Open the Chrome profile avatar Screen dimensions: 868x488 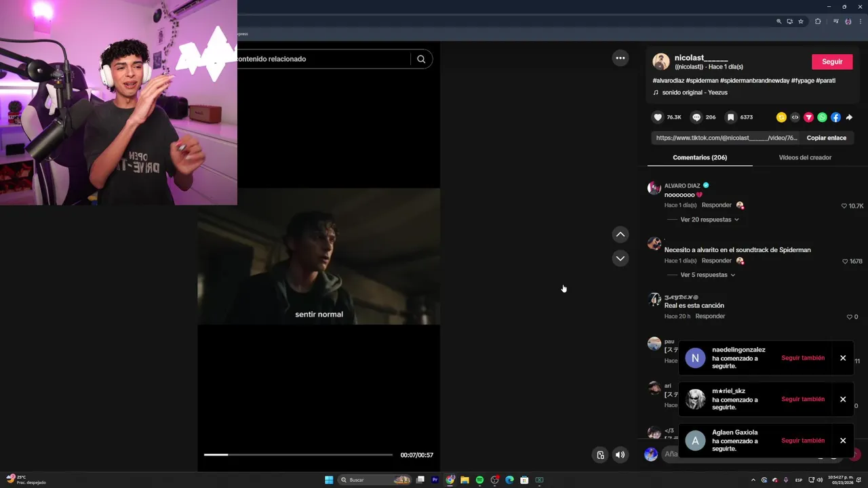pyautogui.click(x=848, y=22)
